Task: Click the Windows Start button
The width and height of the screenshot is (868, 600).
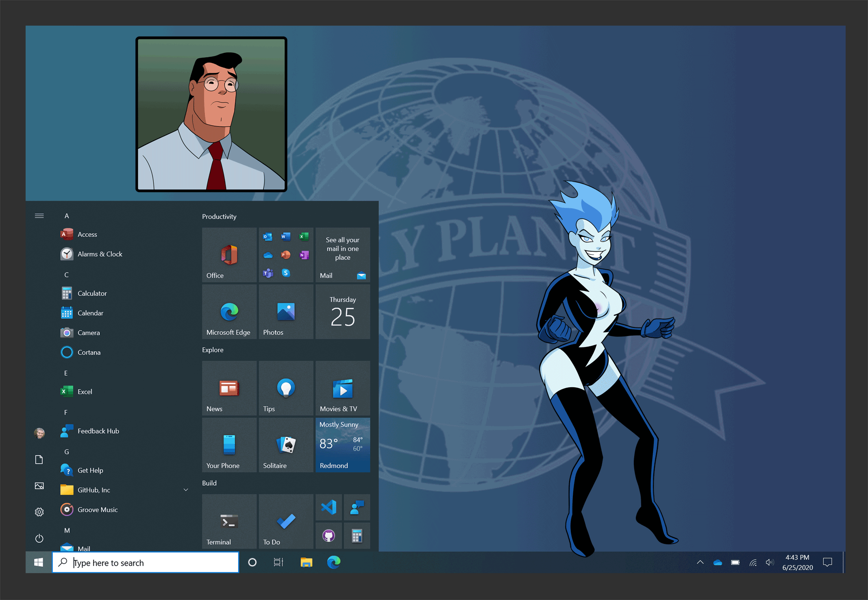Action: pyautogui.click(x=39, y=563)
